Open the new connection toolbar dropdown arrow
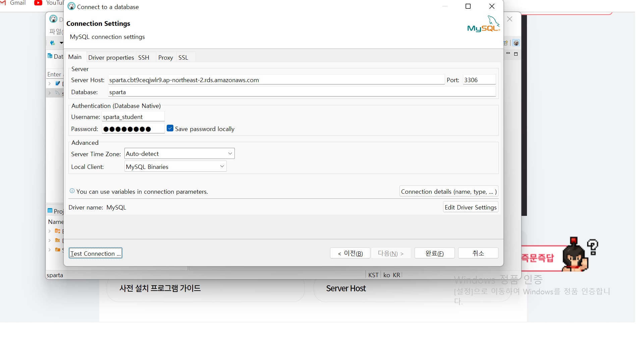 coord(61,43)
